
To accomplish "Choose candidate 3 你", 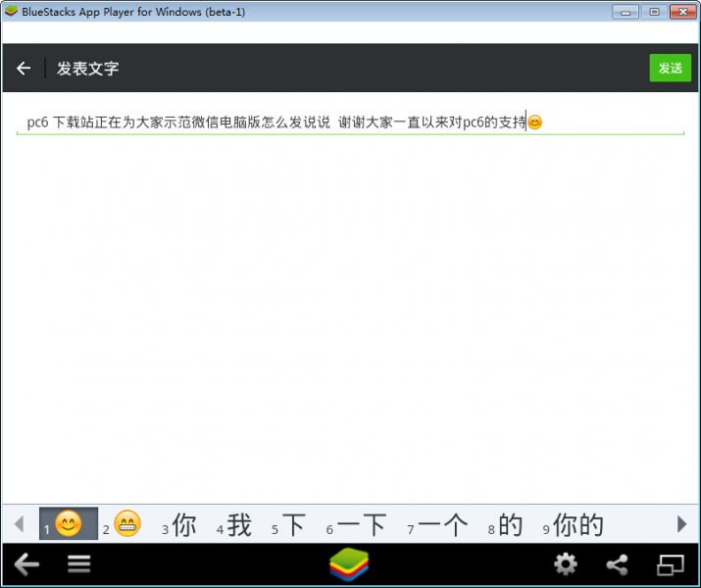I will point(179,524).
